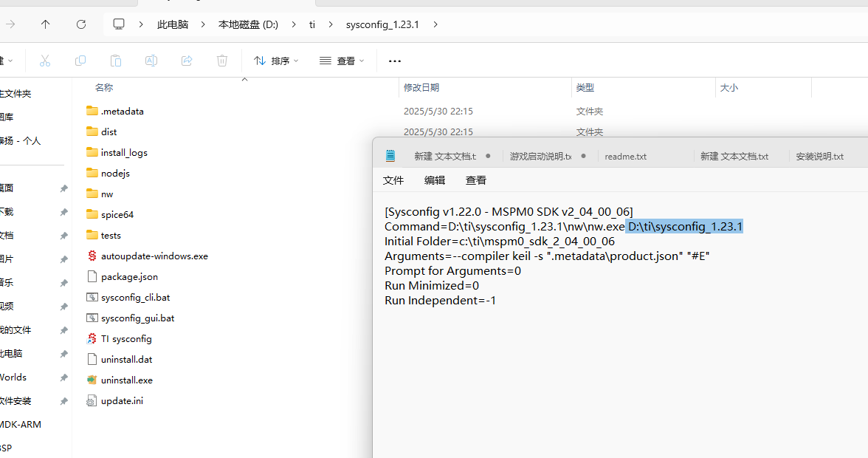Viewport: 868px width, 458px height.
Task: Click the computer icon in address bar
Action: tap(118, 24)
